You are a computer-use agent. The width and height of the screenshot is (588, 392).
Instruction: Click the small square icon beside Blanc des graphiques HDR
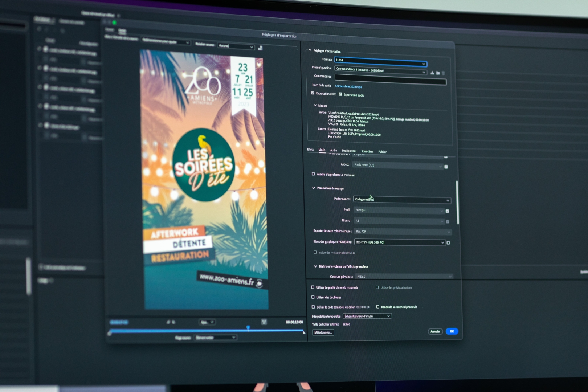tap(448, 243)
